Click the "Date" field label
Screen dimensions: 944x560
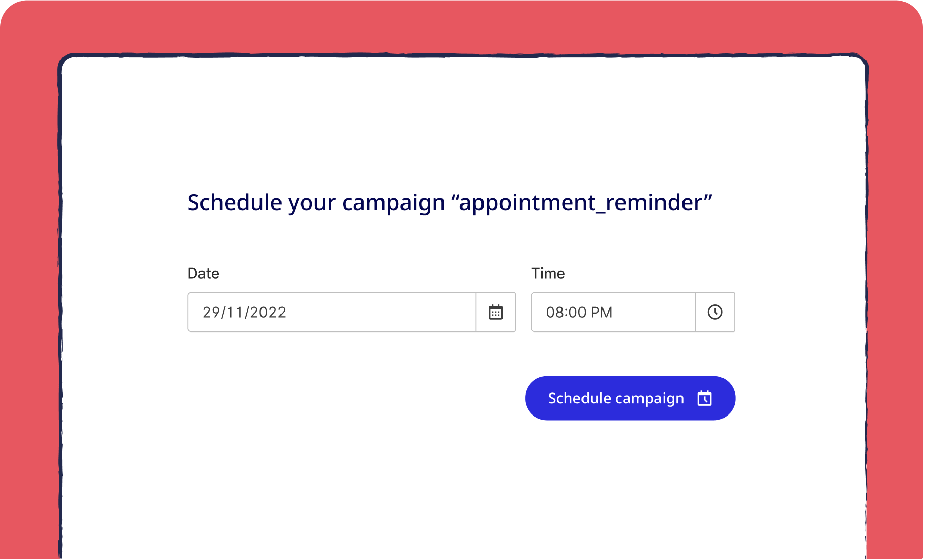click(203, 273)
